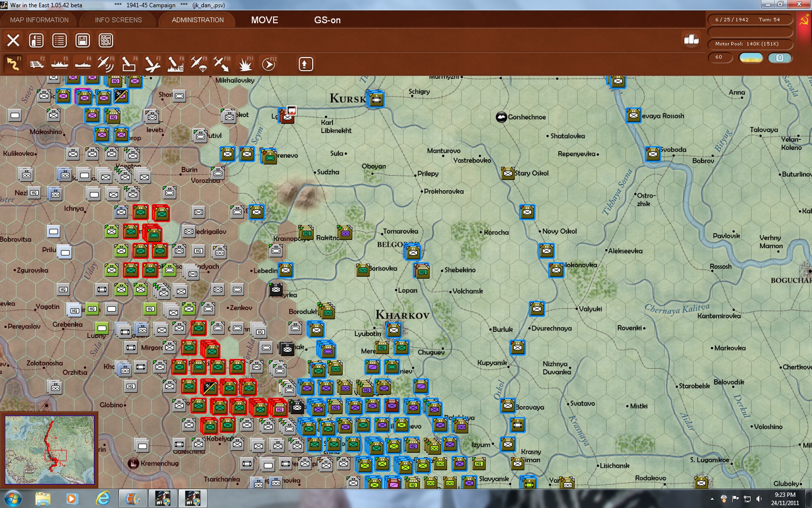Click the Volchansk town label

click(x=467, y=291)
